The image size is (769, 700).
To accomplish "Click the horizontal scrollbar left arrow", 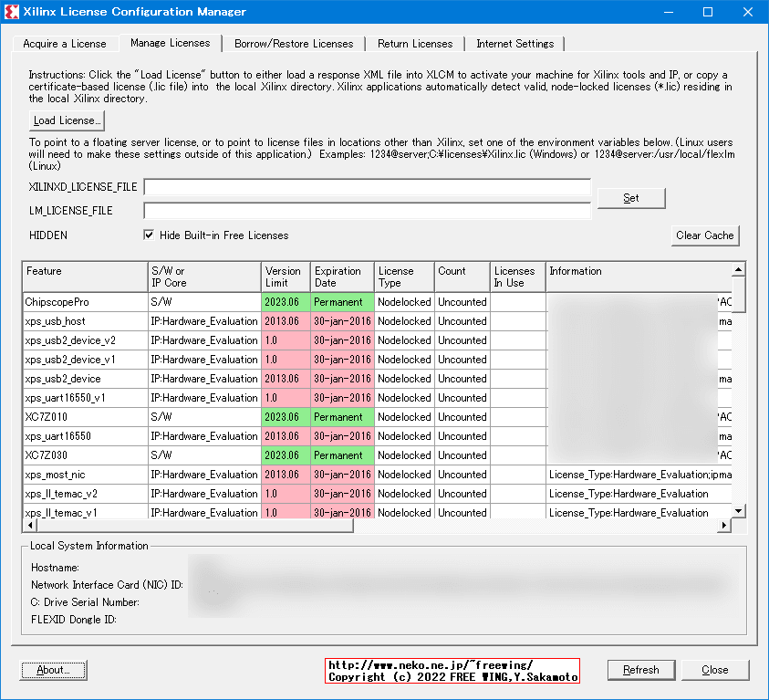I will (29, 526).
